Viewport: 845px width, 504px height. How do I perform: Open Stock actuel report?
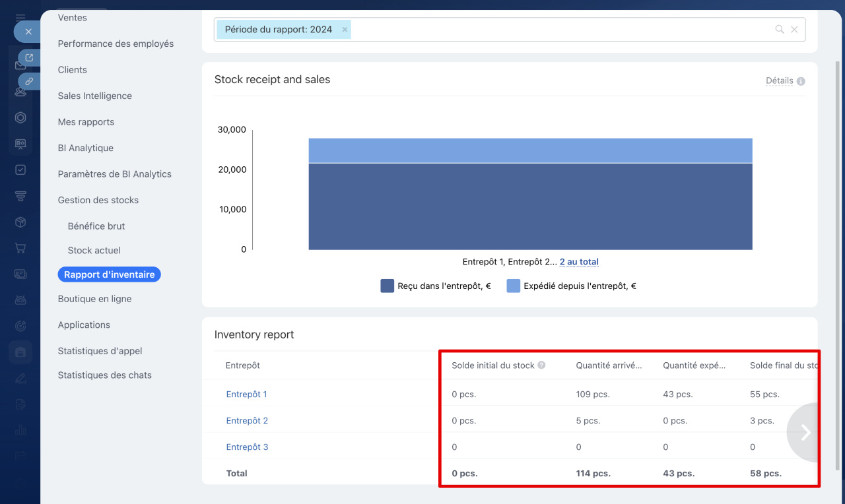pos(94,250)
